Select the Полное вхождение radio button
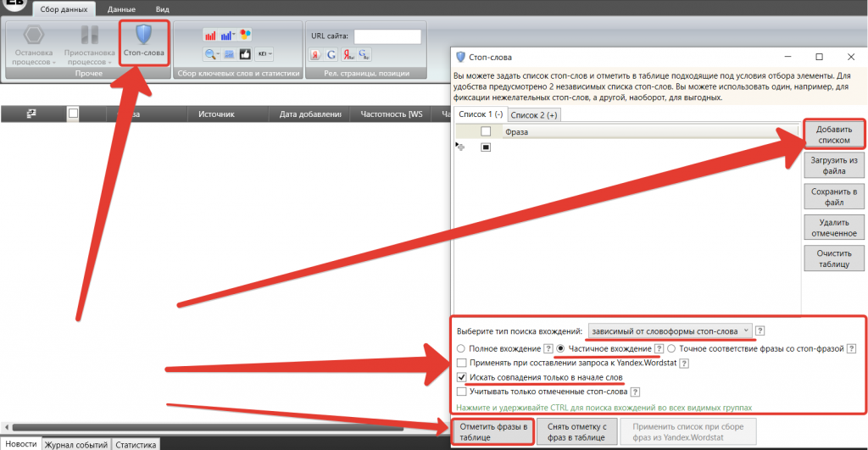 (x=461, y=348)
